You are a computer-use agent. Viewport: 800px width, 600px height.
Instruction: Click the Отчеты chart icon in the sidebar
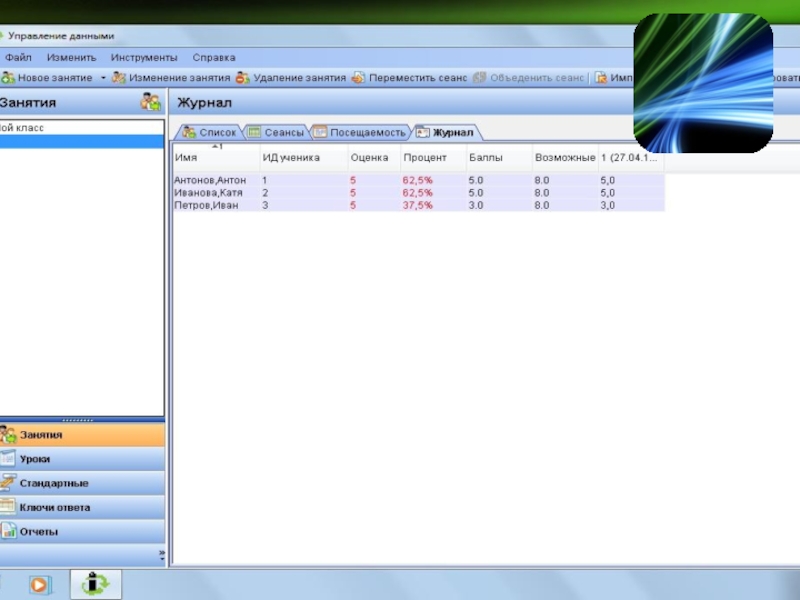[9, 532]
